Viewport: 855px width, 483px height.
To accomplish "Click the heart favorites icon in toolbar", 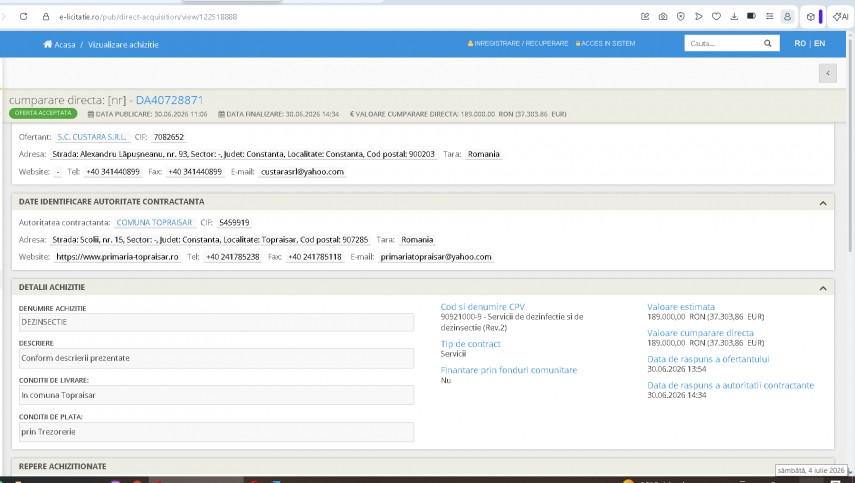I will pos(716,16).
